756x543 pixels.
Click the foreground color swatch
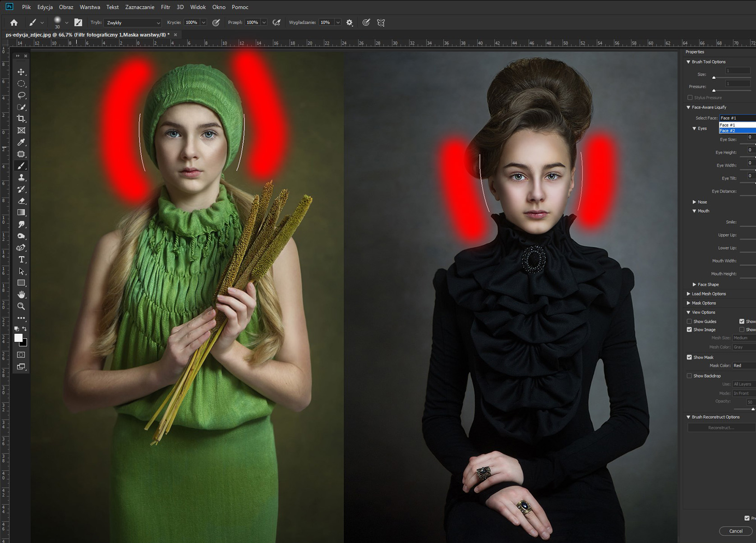click(x=18, y=338)
